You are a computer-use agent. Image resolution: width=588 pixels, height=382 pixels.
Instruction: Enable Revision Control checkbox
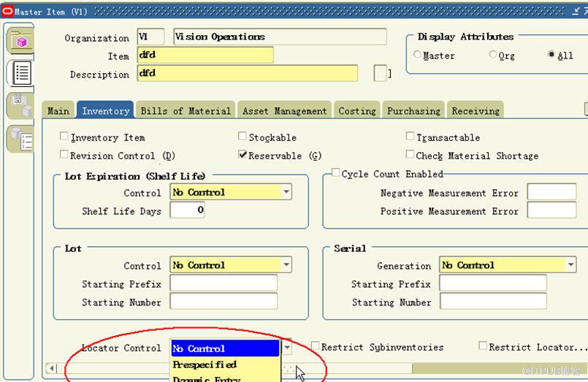click(x=64, y=154)
